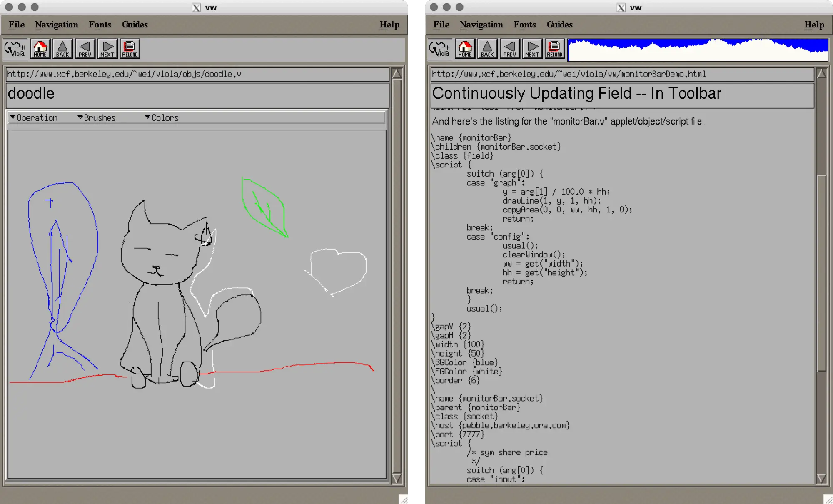The height and width of the screenshot is (504, 833).
Task: Reload the monitorBarDemo page
Action: point(555,49)
